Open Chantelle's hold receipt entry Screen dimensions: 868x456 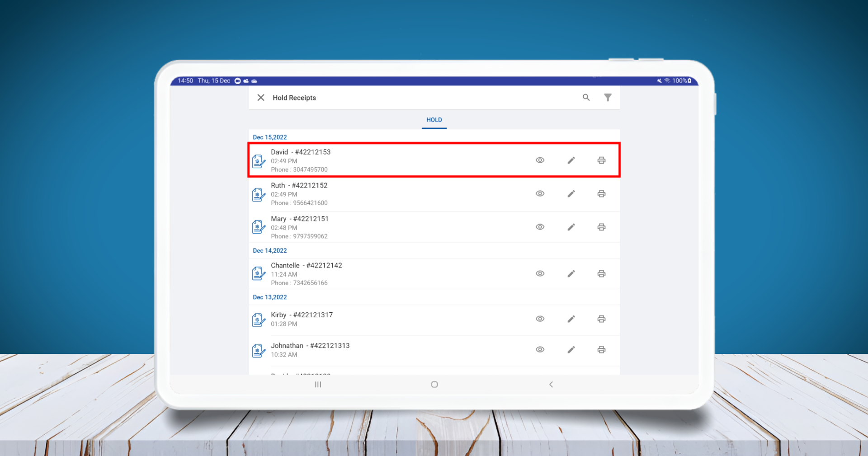pyautogui.click(x=362, y=274)
